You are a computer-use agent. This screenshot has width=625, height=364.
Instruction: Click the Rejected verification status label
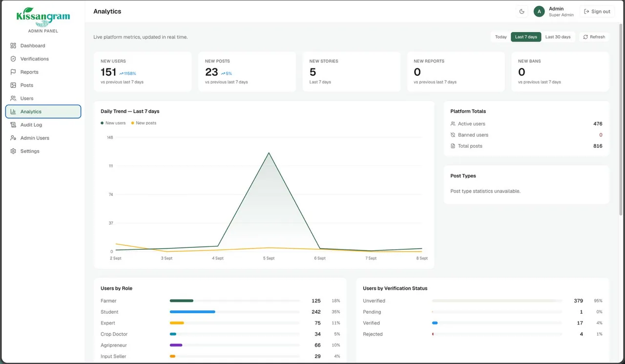[373, 334]
